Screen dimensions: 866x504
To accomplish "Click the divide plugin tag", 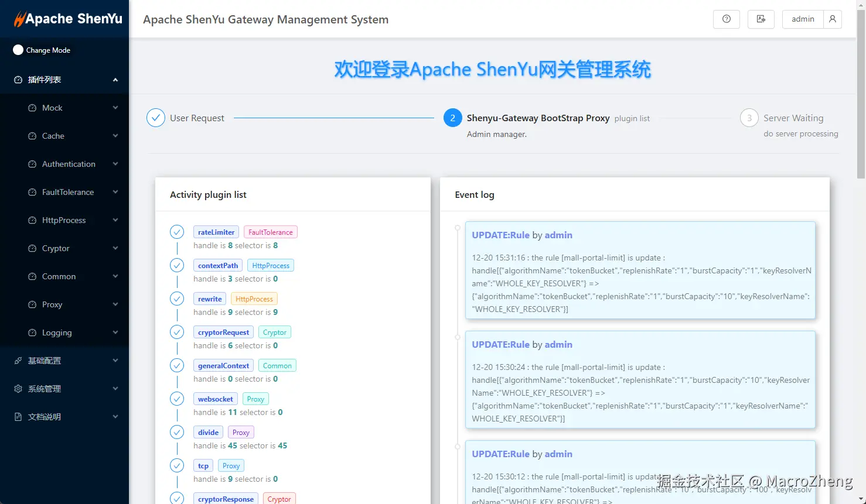I will click(x=208, y=432).
